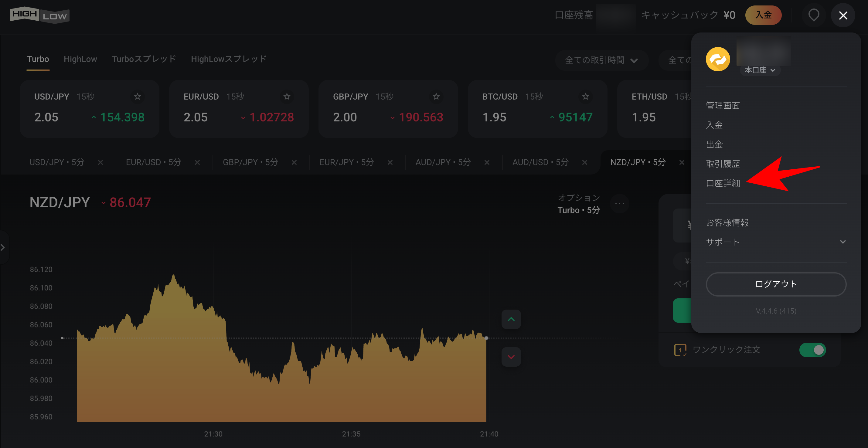The image size is (868, 448).
Task: Switch to EUR/USD・5分 chart tab
Action: click(154, 162)
